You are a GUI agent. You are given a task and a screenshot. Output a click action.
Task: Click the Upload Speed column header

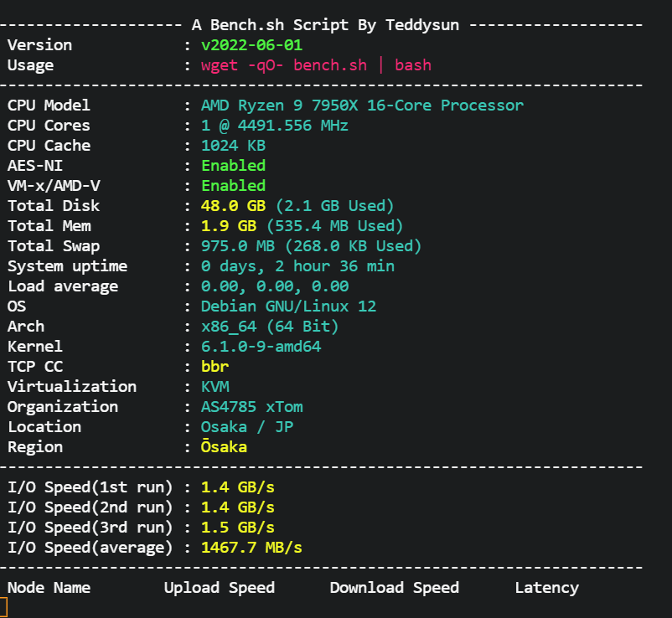pos(220,588)
